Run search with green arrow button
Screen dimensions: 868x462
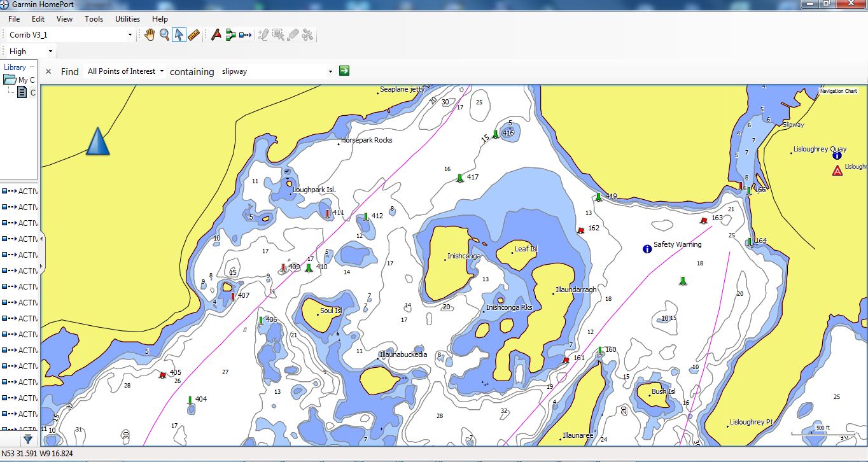[344, 71]
